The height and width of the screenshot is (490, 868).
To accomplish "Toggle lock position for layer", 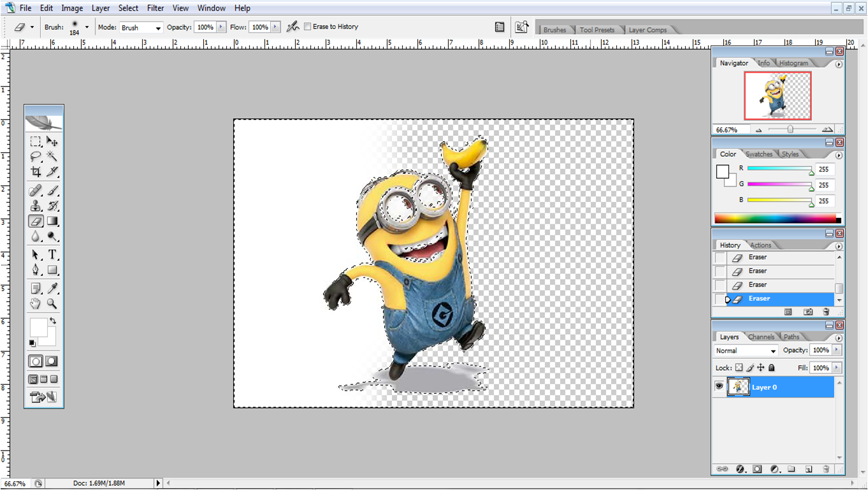I will [761, 368].
